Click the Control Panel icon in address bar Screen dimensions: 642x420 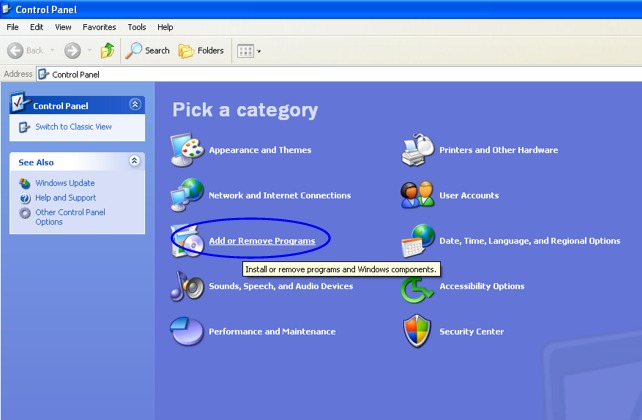43,74
